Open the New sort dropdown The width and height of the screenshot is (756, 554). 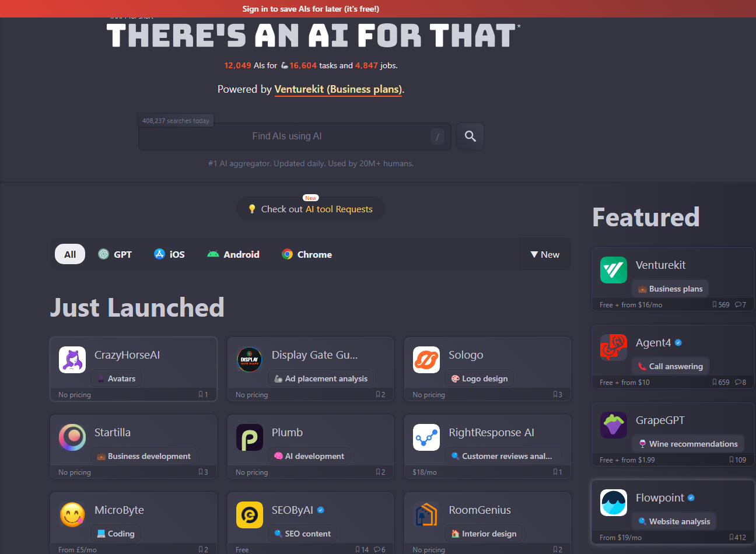click(x=545, y=254)
